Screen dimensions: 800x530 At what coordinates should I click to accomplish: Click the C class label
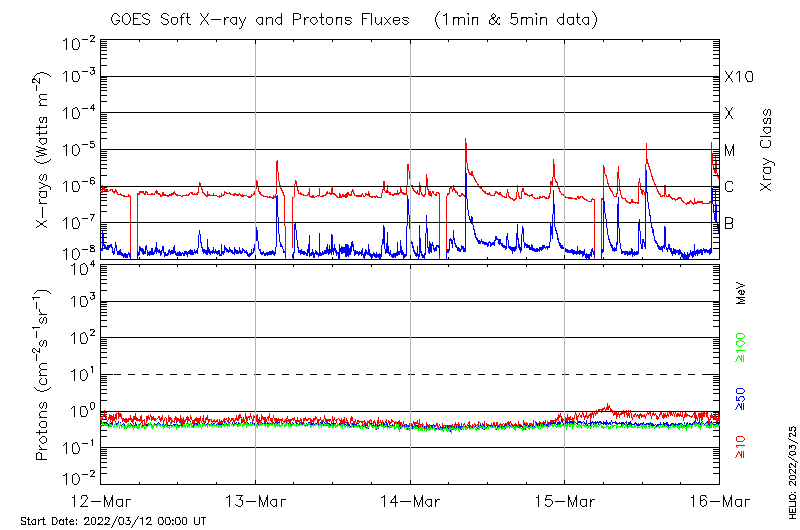click(729, 186)
